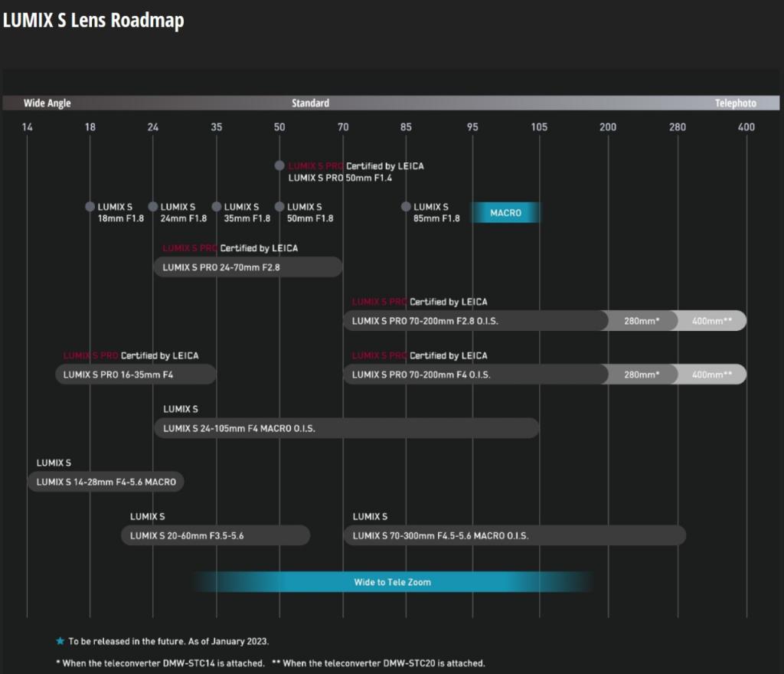Click the dot marker for LUMIX S 18mm F1.8
The width and height of the screenshot is (784, 674).
pos(90,207)
